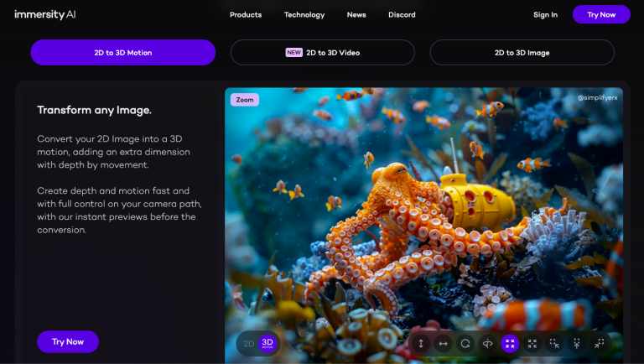Select the motion icon right of the purple one
Image resolution: width=644 pixels, height=364 pixels.
(532, 344)
